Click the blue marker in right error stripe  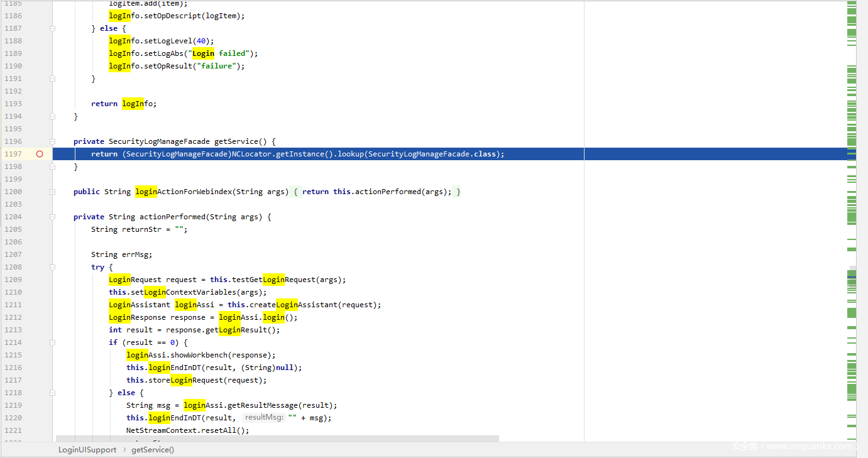coord(852,277)
